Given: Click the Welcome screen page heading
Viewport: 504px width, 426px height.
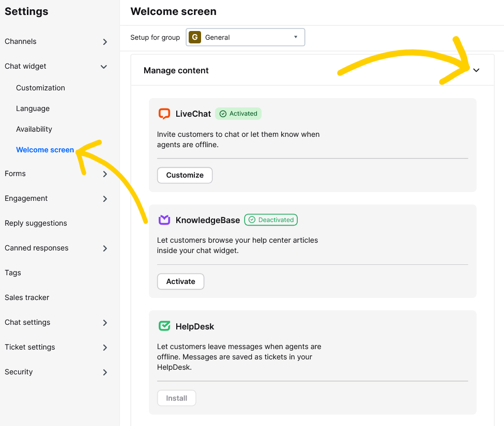Looking at the screenshot, I should pyautogui.click(x=174, y=11).
